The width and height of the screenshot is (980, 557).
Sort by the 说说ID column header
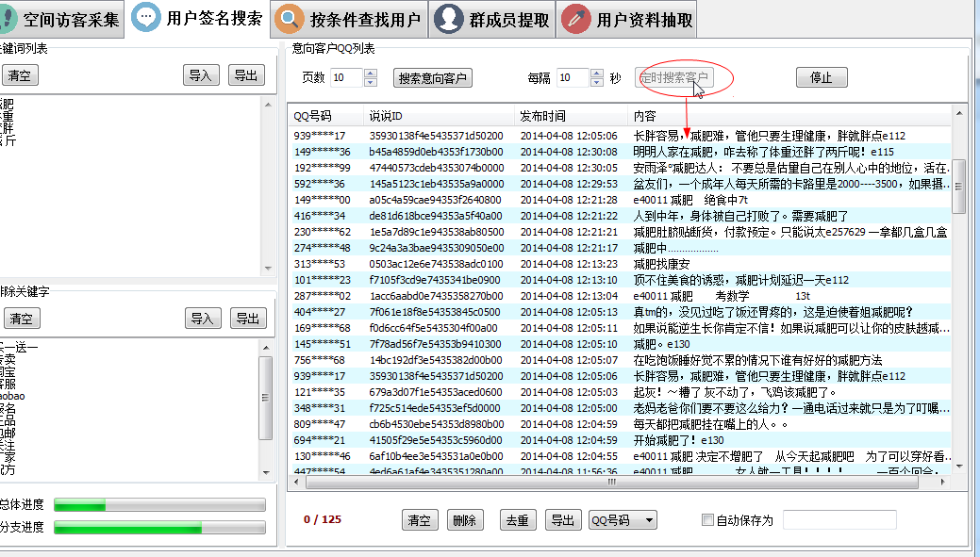click(440, 116)
